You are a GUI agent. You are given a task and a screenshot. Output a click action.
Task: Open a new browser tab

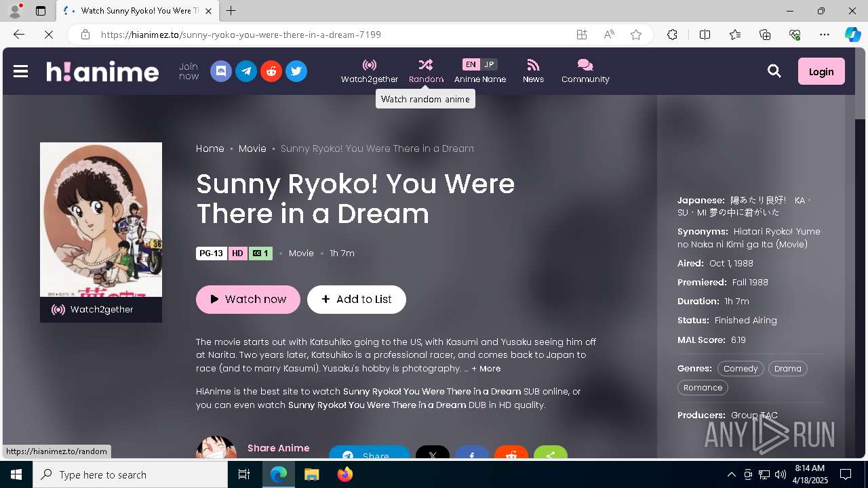(x=231, y=11)
